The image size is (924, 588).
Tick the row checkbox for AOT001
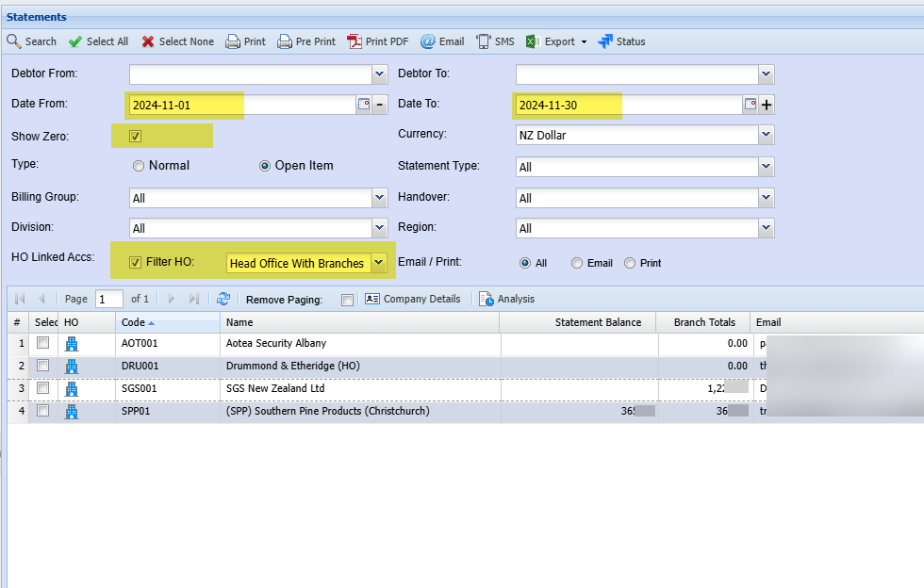point(42,344)
